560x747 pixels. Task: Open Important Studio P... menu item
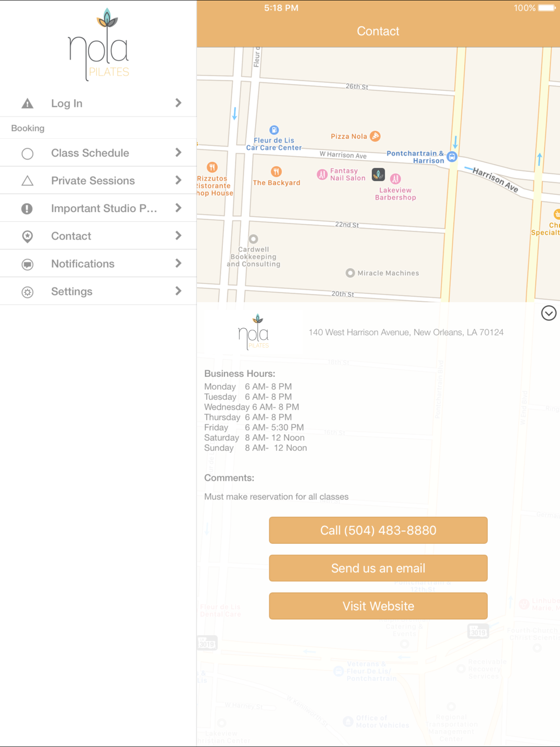click(x=98, y=208)
